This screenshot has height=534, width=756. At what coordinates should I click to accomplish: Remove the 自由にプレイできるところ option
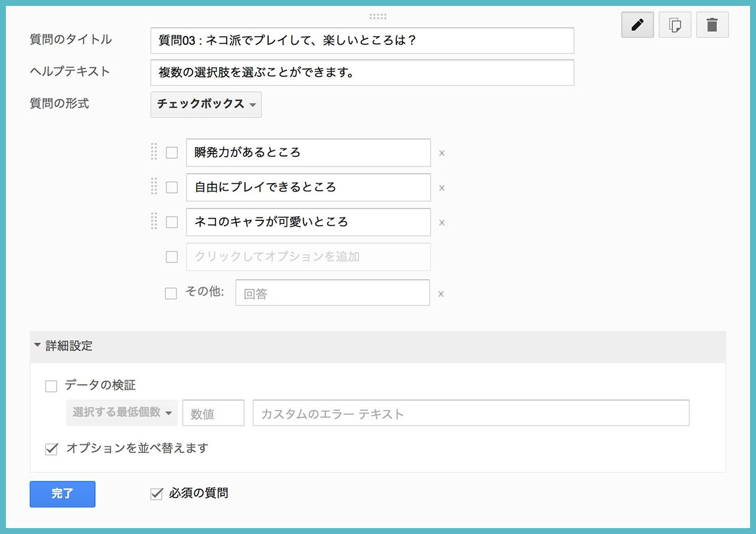441,188
